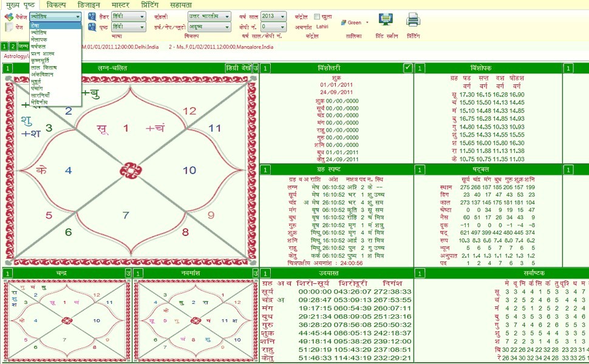Expand the Green theme dropdown arrow
Screen dimensions: 589x364
point(367,22)
